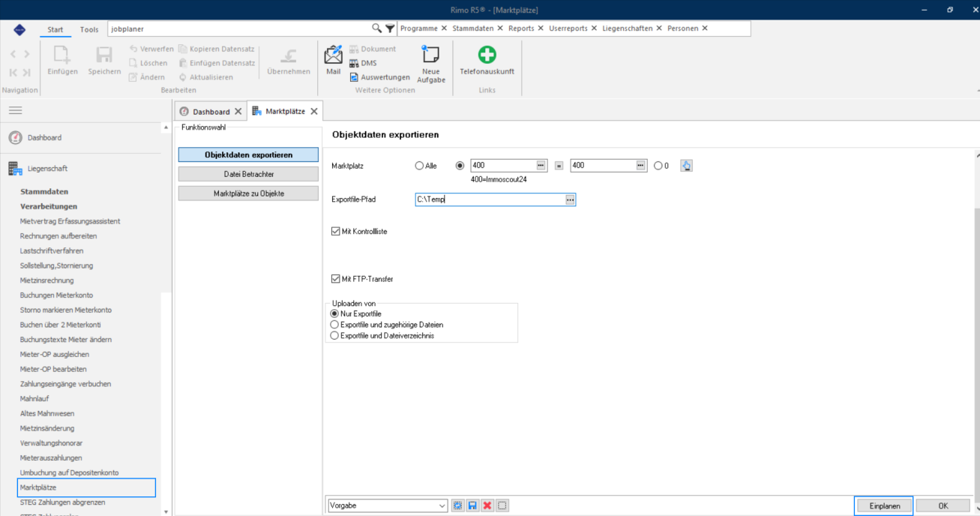Open Telefonauskunft link with green plus
The image size is (980, 516).
(x=487, y=61)
